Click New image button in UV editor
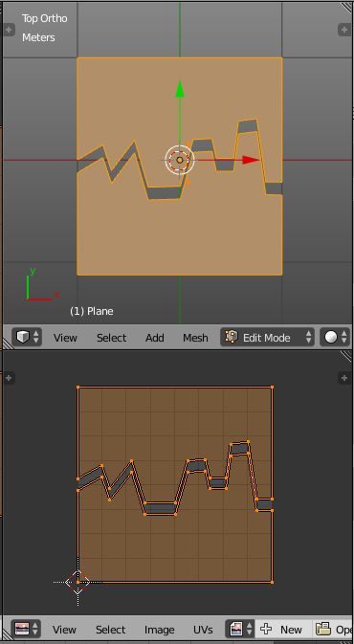The image size is (354, 644). click(x=283, y=629)
